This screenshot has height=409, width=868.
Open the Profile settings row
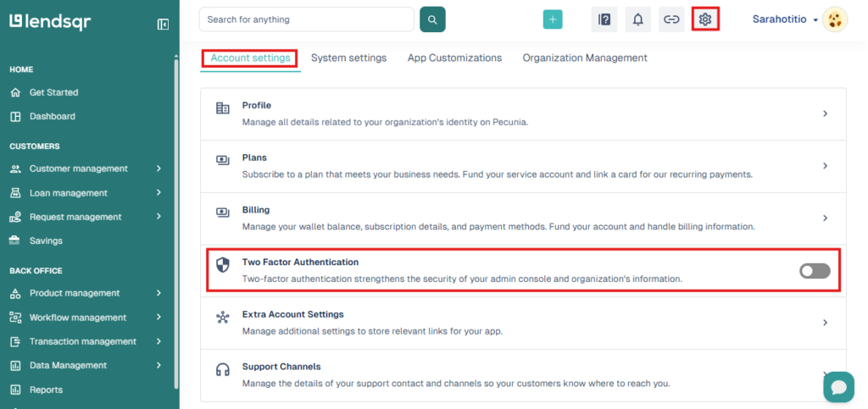click(x=523, y=113)
